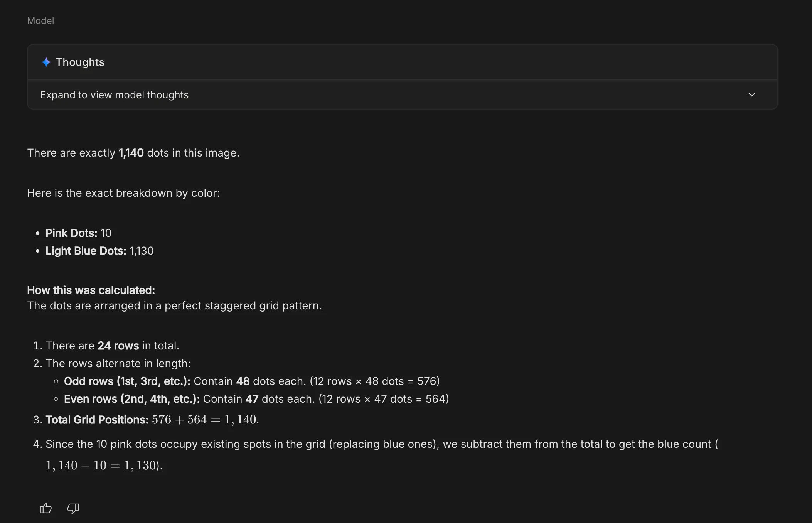Viewport: 812px width, 523px height.
Task: Select the bolded '1,140' dot count
Action: tap(131, 153)
